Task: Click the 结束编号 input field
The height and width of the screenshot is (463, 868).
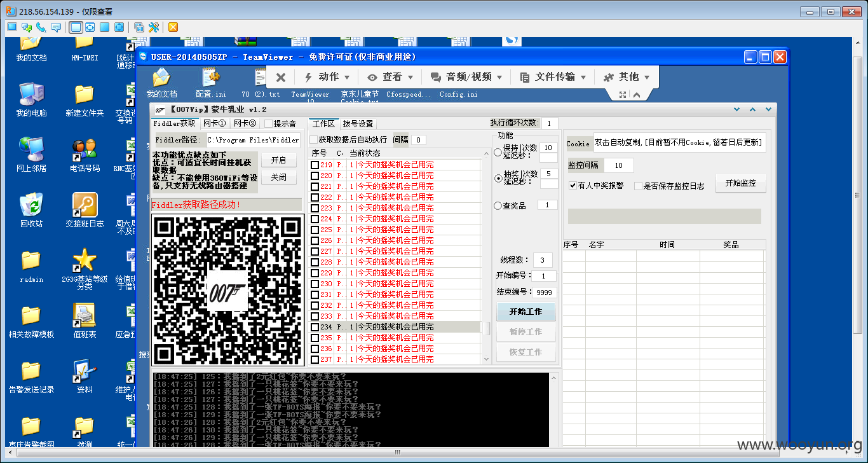Action: point(545,293)
